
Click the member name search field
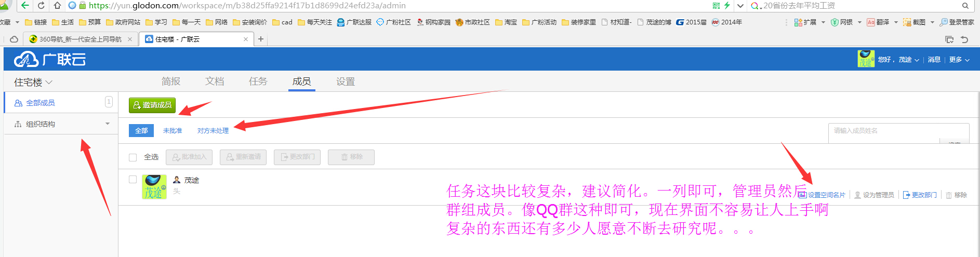[883, 131]
